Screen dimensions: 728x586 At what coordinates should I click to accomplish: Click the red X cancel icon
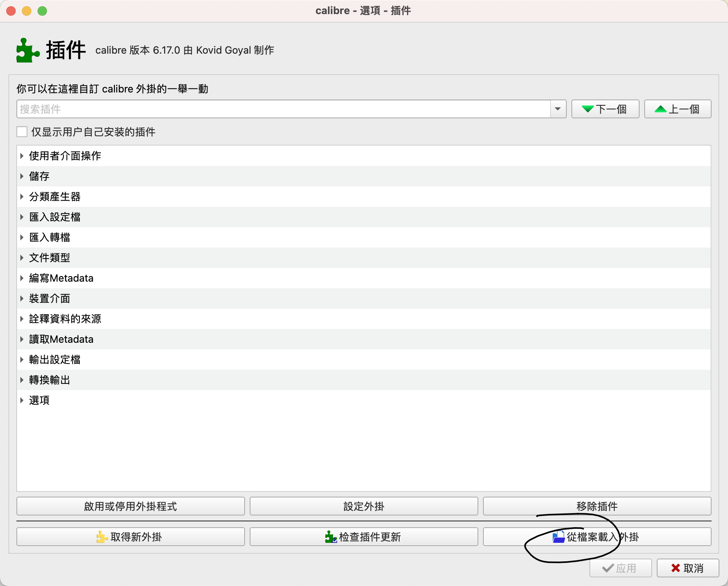point(675,568)
